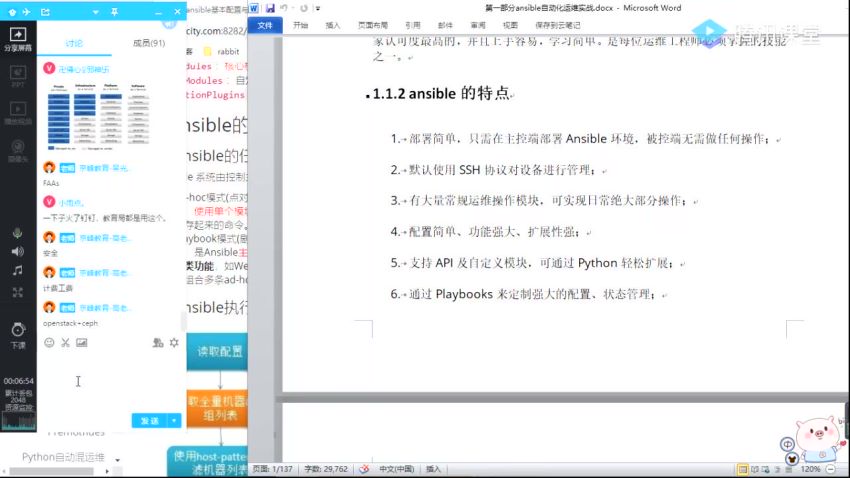Switch to the 成员(91) members tab
The height and width of the screenshot is (478, 850).
[149, 43]
